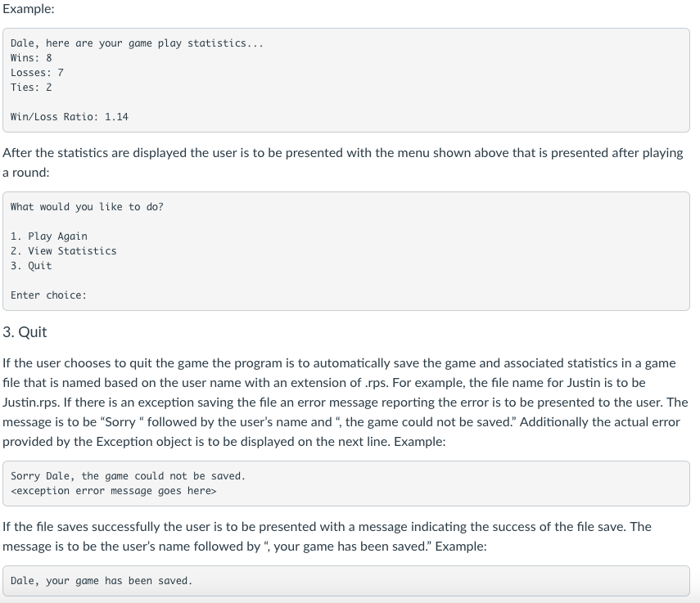
Task: Click the "Win/Loss Ratio: 1.14" line
Action: point(70,117)
